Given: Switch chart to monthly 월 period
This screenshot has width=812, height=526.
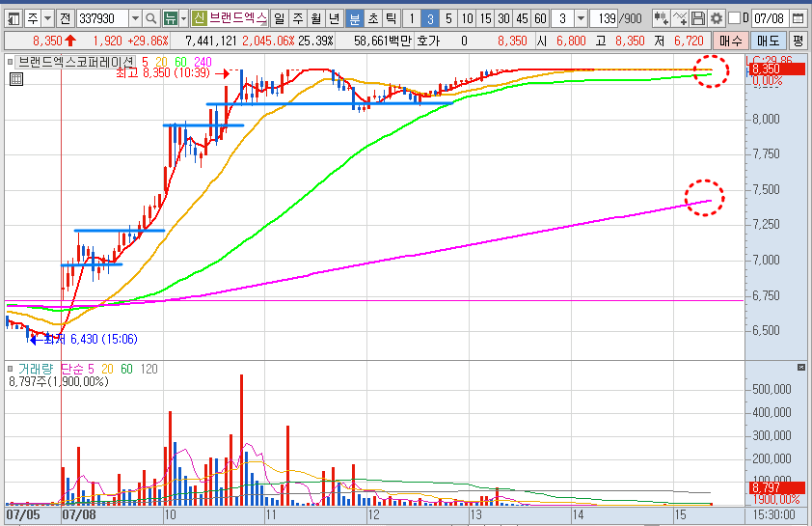Looking at the screenshot, I should [x=316, y=19].
